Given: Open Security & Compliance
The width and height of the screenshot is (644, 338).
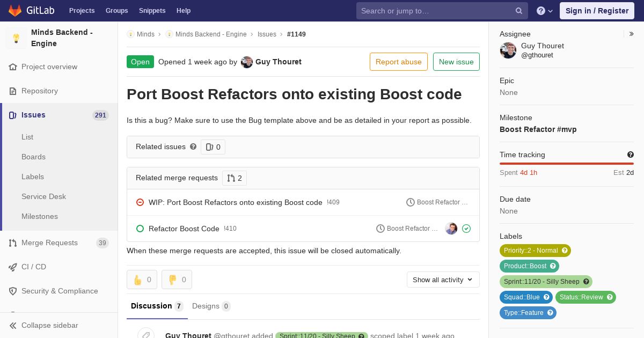Looking at the screenshot, I should pyautogui.click(x=60, y=291).
